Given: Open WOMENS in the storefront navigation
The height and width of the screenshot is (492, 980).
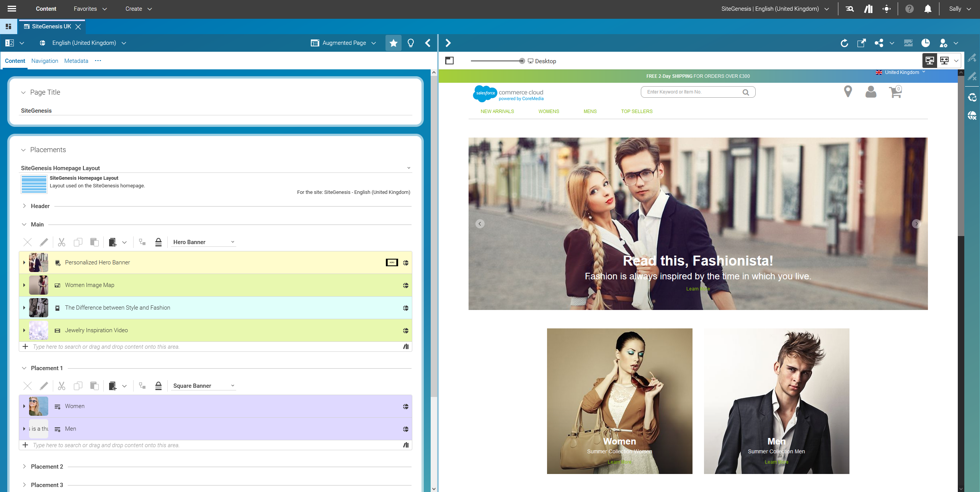Looking at the screenshot, I should (548, 111).
